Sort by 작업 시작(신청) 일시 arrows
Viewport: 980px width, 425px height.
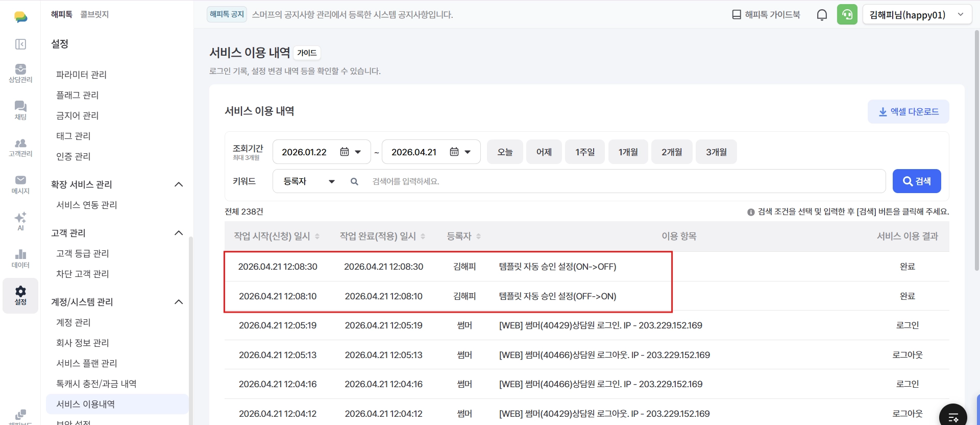[x=317, y=236]
